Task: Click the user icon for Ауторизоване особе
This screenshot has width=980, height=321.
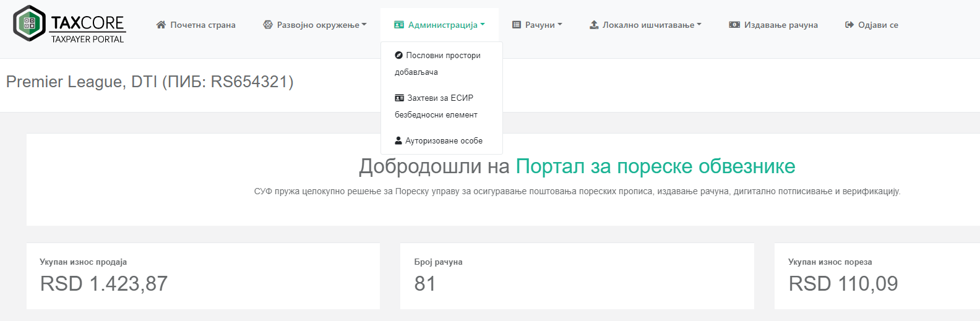Action: 398,140
